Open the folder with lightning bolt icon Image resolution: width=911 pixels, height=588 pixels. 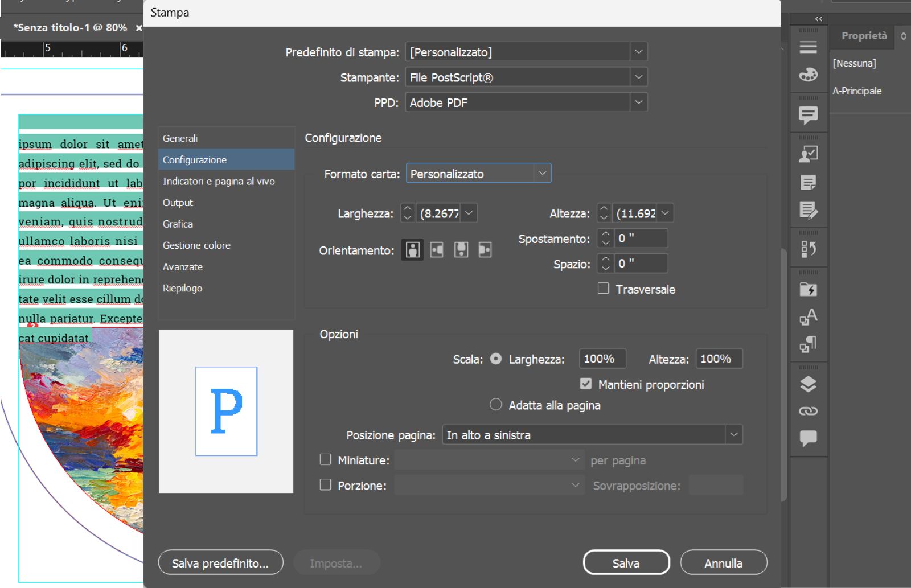click(808, 289)
